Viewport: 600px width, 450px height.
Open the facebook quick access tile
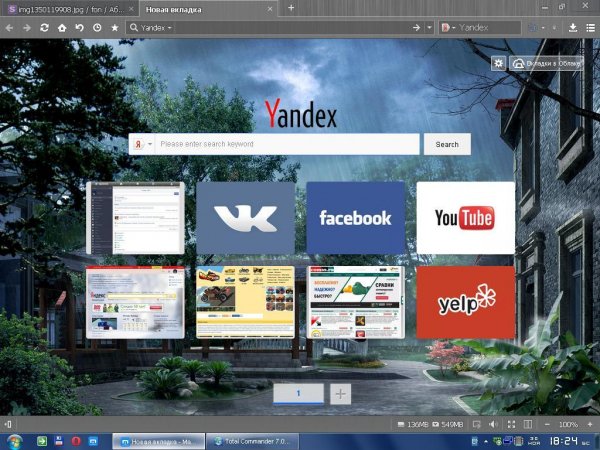point(355,218)
